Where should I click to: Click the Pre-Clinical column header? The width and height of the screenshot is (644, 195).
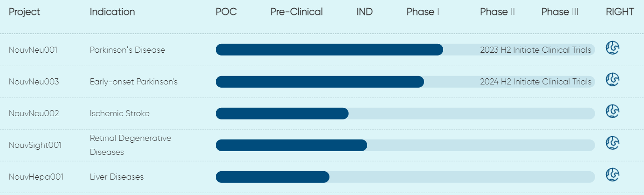click(296, 12)
